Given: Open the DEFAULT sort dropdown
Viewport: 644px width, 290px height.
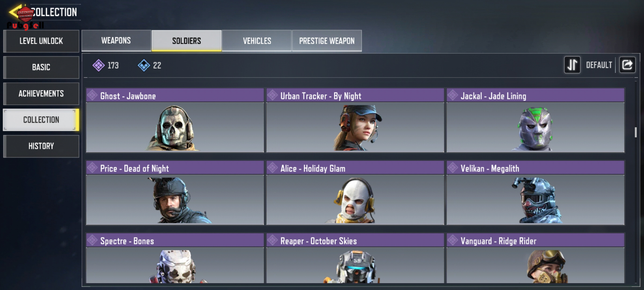Looking at the screenshot, I should point(599,65).
